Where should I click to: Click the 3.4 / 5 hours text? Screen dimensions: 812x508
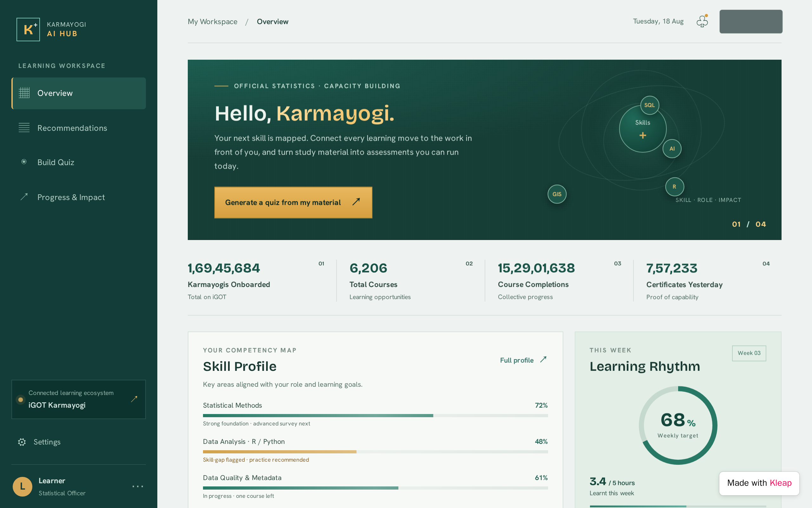pyautogui.click(x=612, y=482)
